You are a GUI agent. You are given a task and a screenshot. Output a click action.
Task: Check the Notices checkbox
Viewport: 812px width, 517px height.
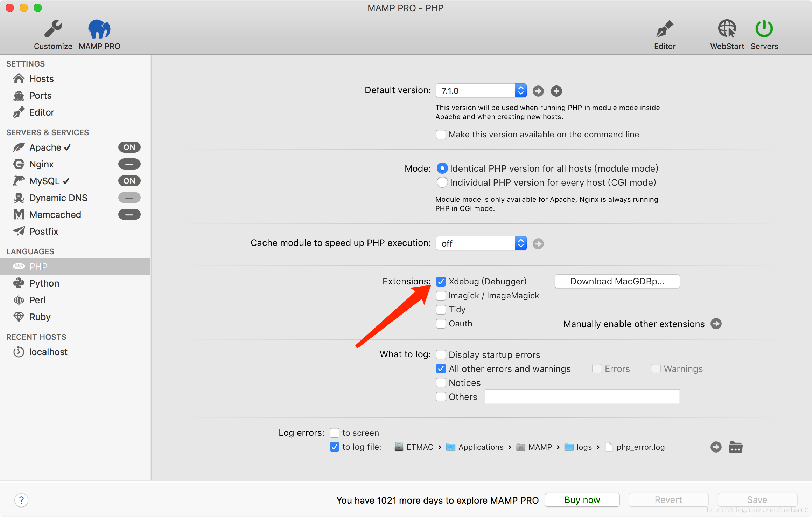click(x=441, y=383)
